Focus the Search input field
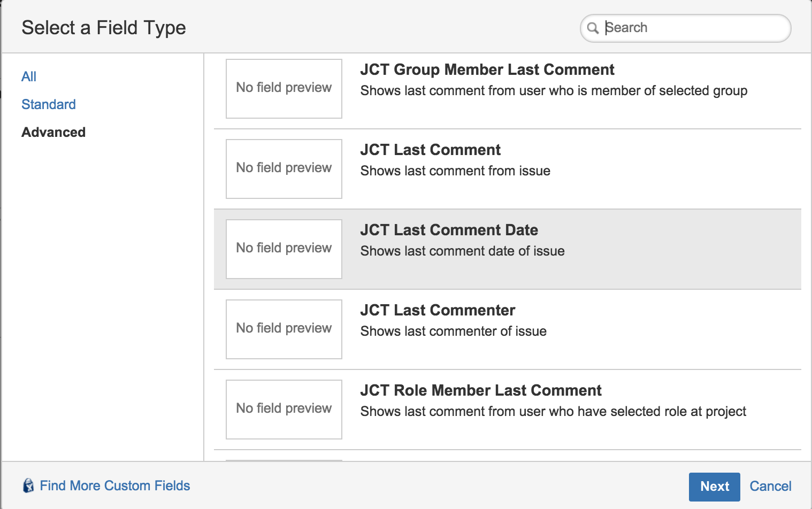This screenshot has height=509, width=812. click(686, 28)
